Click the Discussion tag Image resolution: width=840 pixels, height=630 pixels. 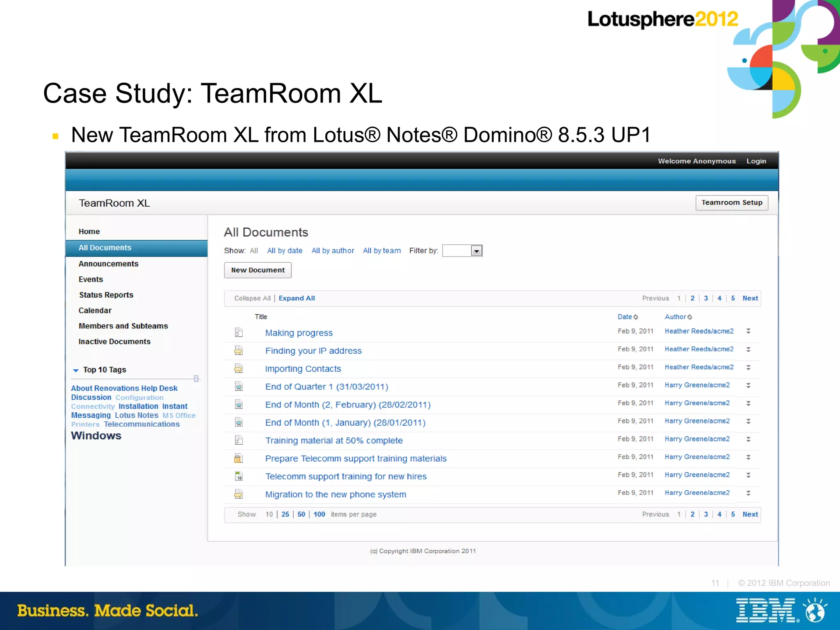click(x=91, y=397)
